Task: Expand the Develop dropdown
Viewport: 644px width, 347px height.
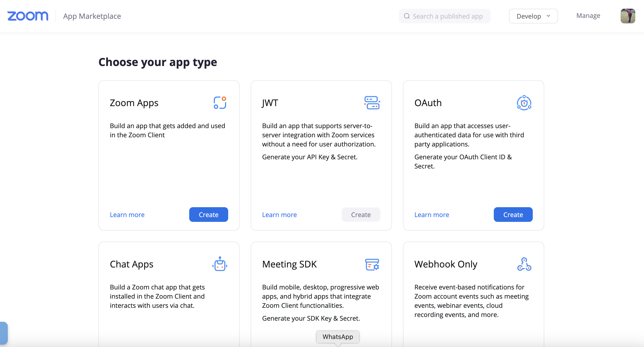Action: click(533, 16)
